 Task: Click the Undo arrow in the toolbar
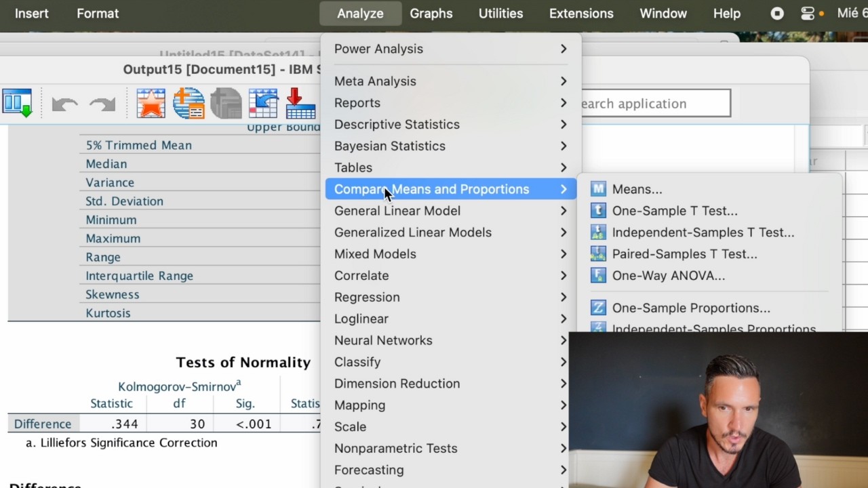pos(64,104)
